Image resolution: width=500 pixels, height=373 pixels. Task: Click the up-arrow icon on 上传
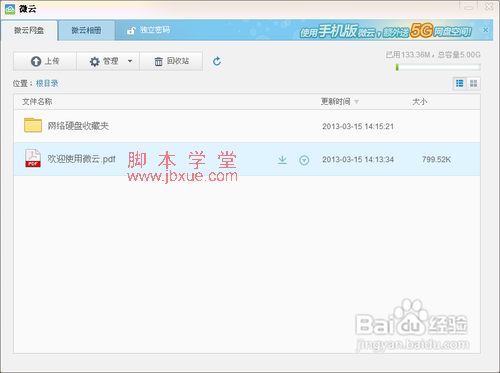tap(36, 61)
